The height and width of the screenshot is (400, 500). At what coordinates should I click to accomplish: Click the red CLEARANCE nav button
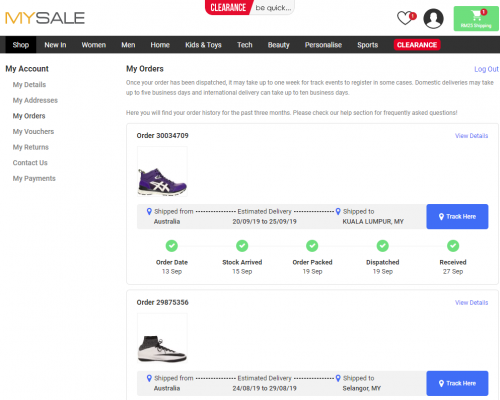pyautogui.click(x=417, y=45)
